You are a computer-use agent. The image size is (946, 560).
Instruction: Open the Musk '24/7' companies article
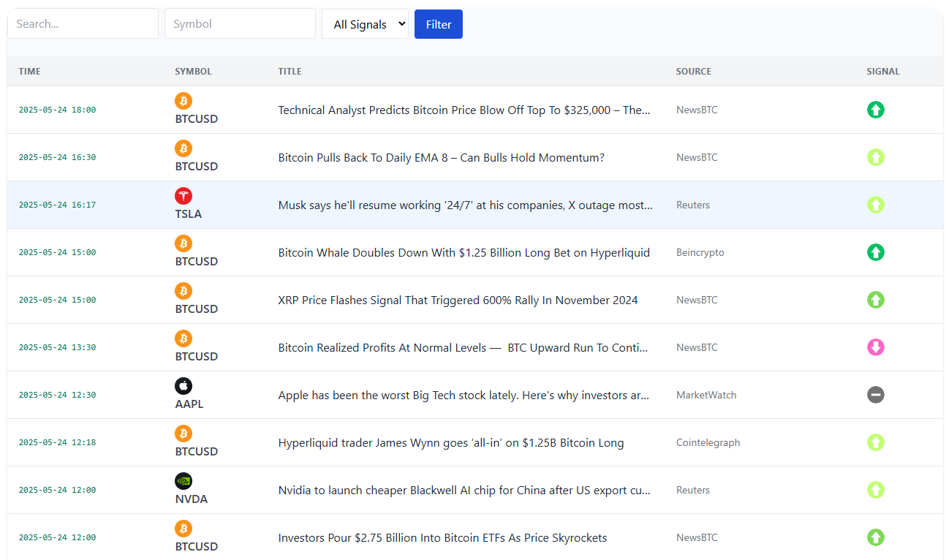[x=466, y=205]
